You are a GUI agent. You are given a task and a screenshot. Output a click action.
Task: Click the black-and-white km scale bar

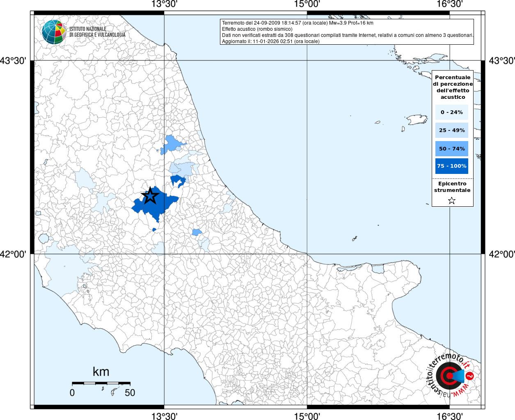tap(101, 383)
